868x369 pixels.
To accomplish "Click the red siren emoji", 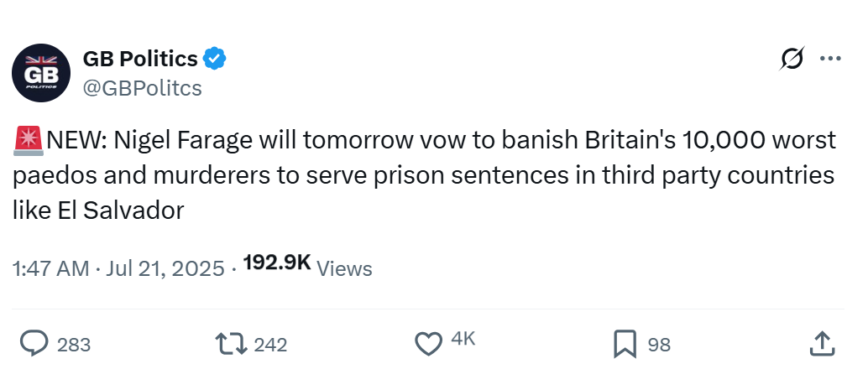I will pos(29,141).
